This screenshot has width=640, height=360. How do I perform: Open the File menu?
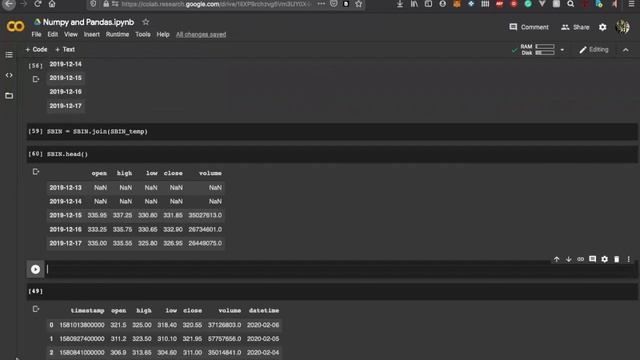click(x=36, y=35)
